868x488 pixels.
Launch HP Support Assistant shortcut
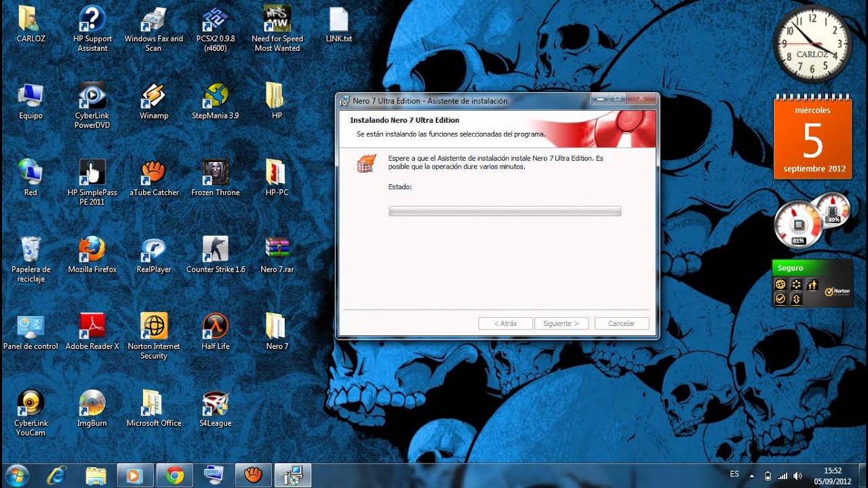tap(92, 28)
